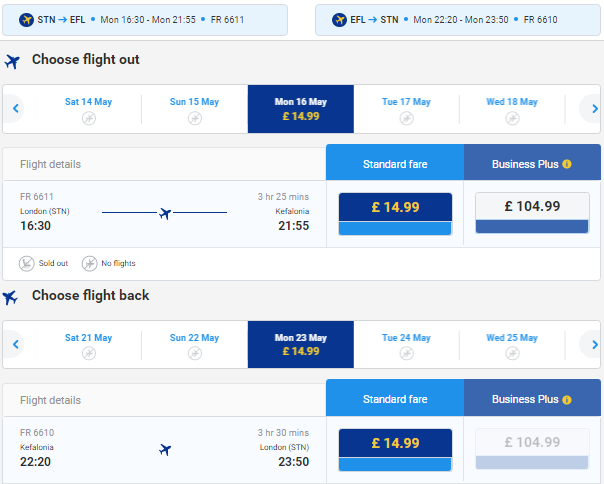This screenshot has width=604, height=484.
Task: Select the Mon 23 May return date tab
Action: (301, 345)
